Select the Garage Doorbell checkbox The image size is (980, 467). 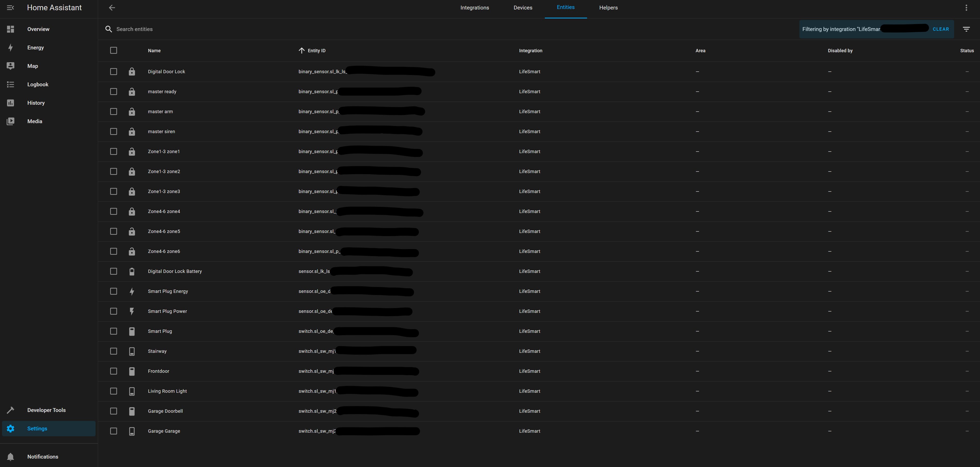pos(113,411)
